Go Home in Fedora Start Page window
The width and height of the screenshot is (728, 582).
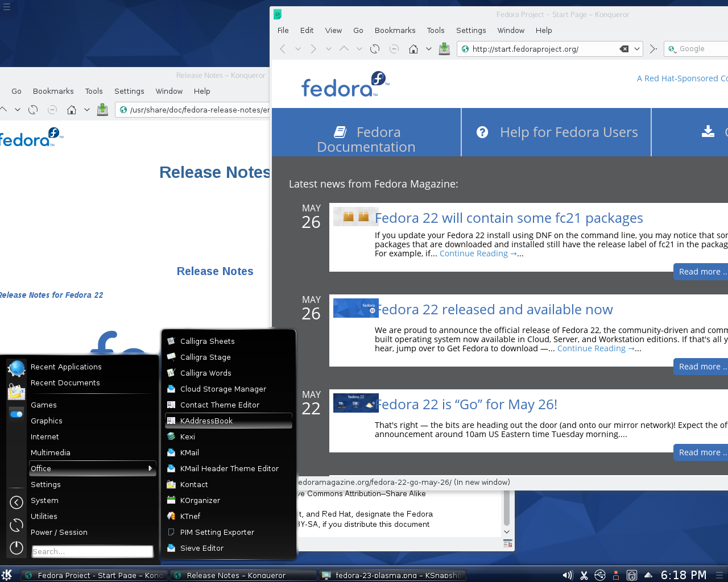coord(413,49)
